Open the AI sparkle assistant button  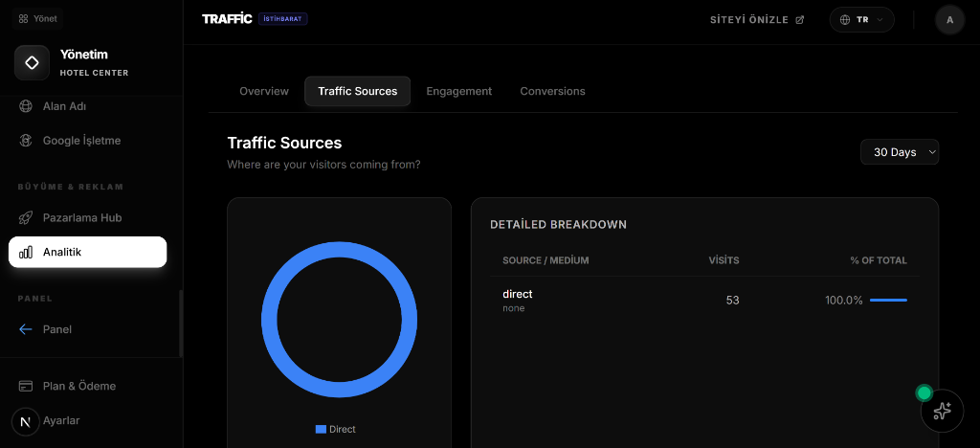click(x=941, y=411)
